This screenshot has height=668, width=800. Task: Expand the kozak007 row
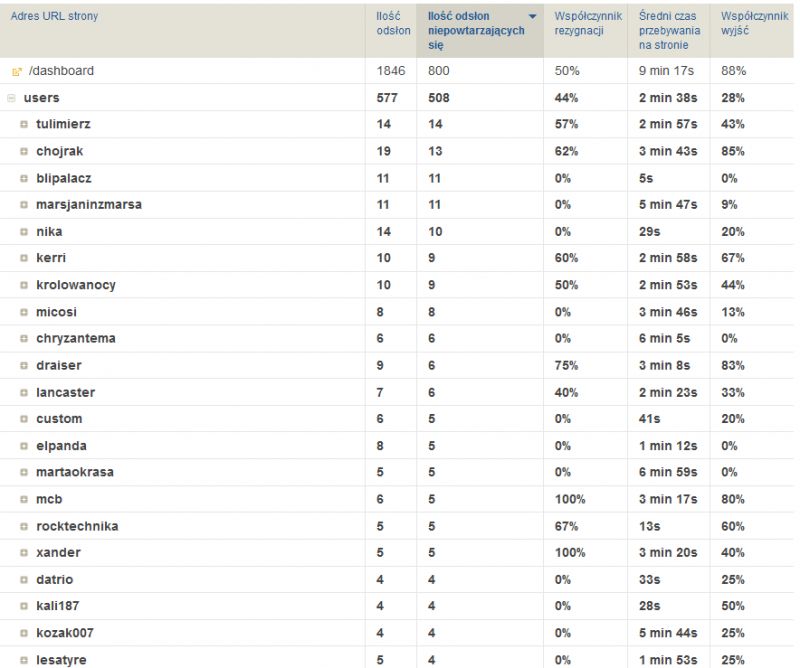[24, 633]
